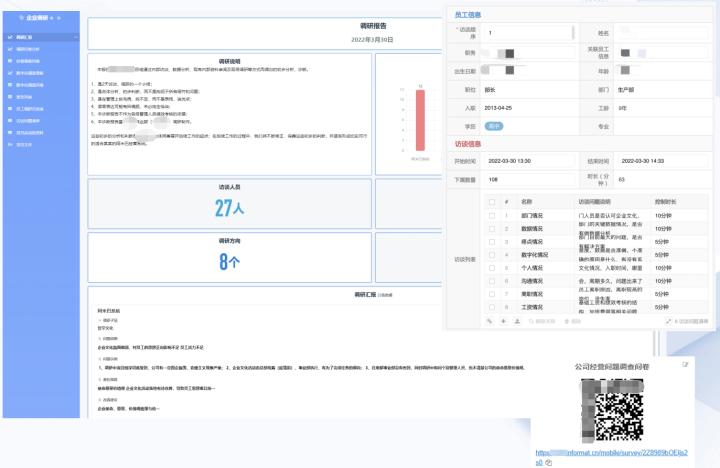Open the 开始时间 date-time picker

click(526, 158)
